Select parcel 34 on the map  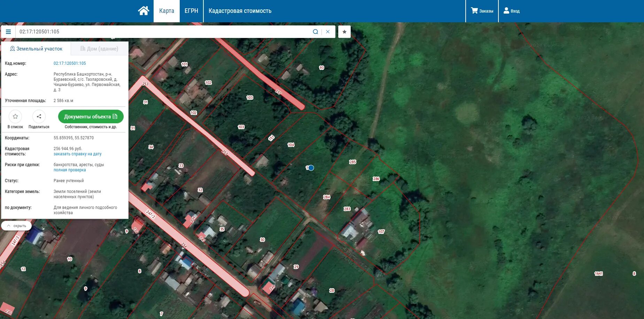pos(151,147)
